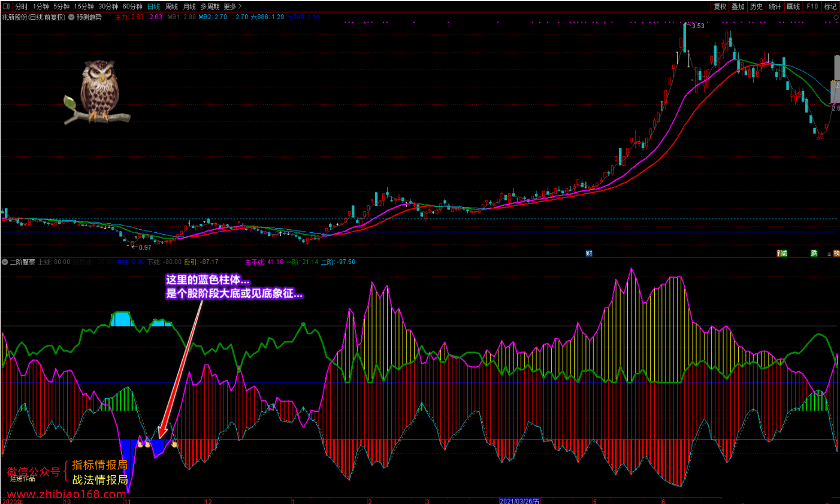Image resolution: width=840 pixels, height=504 pixels.
Task: Click the 六886: 1.29 value
Action: click(267, 17)
